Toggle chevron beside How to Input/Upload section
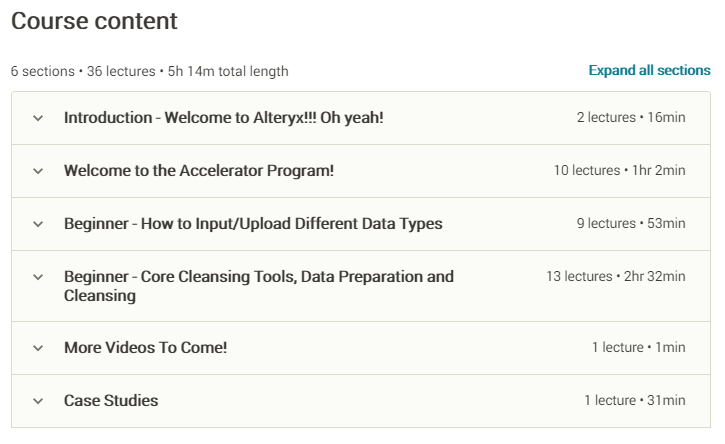 38,224
